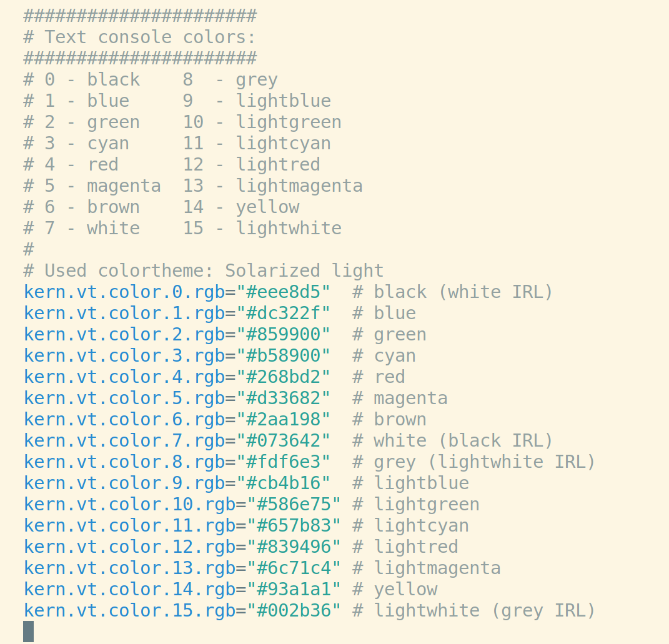Screen dimensions: 669x644
Task: Click the "#93a1a1" yellow value
Action: [294, 590]
